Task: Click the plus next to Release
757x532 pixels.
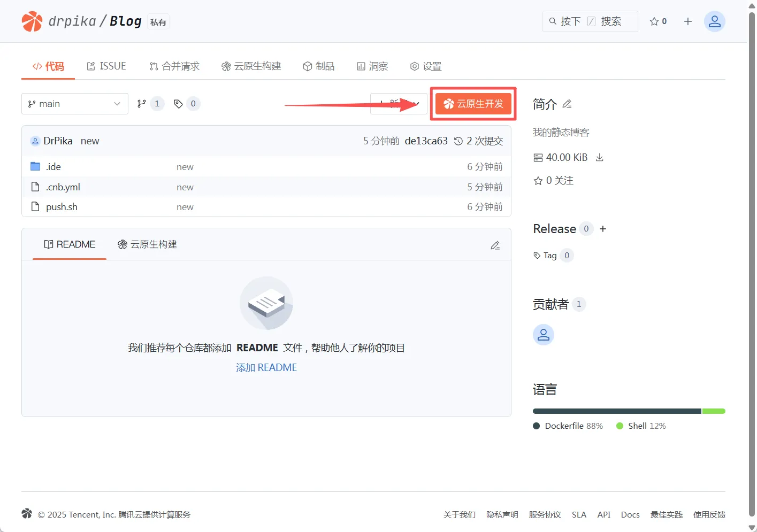Action: pos(603,229)
